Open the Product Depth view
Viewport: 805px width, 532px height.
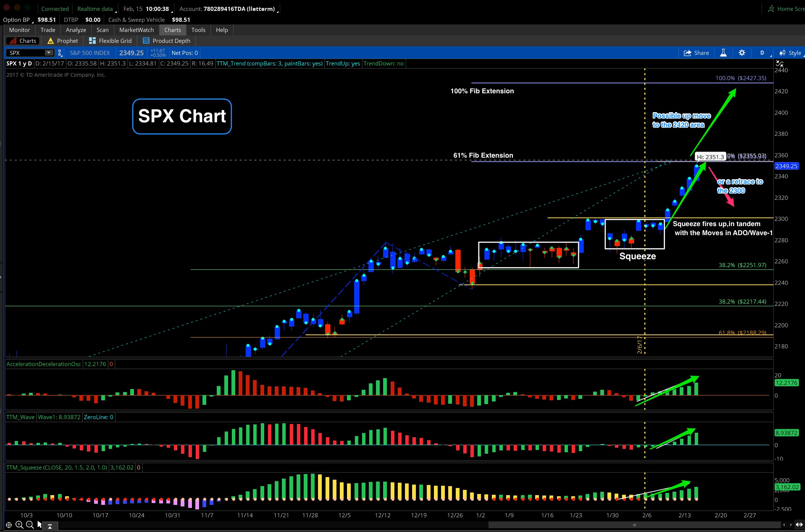tap(167, 41)
